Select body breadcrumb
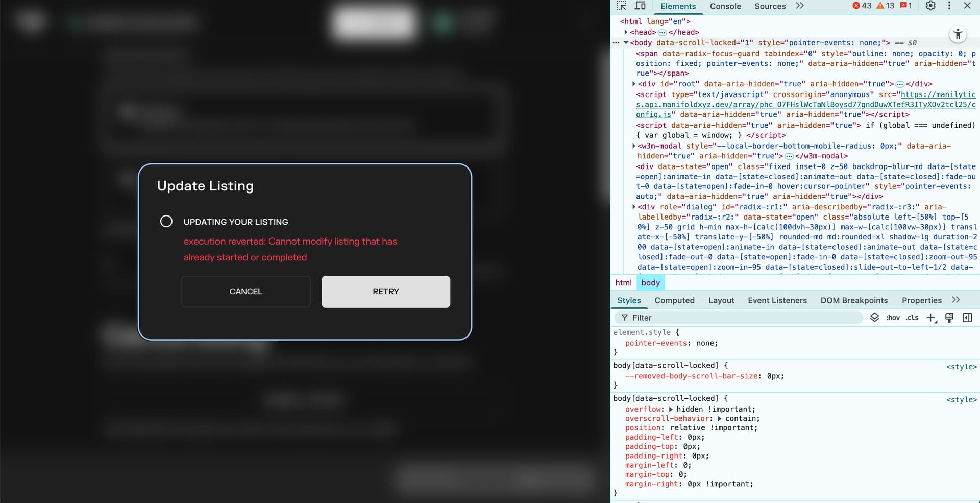980x503 pixels. 650,283
